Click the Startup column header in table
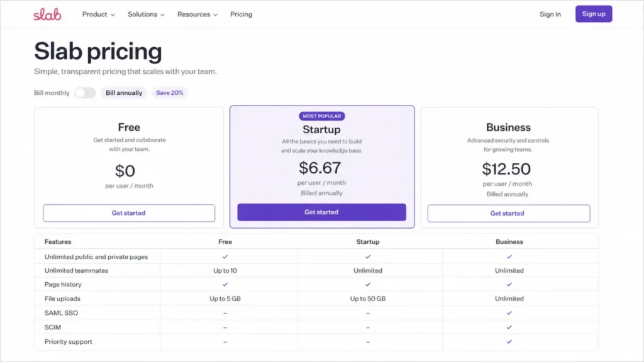This screenshot has height=362, width=644. [x=368, y=242]
